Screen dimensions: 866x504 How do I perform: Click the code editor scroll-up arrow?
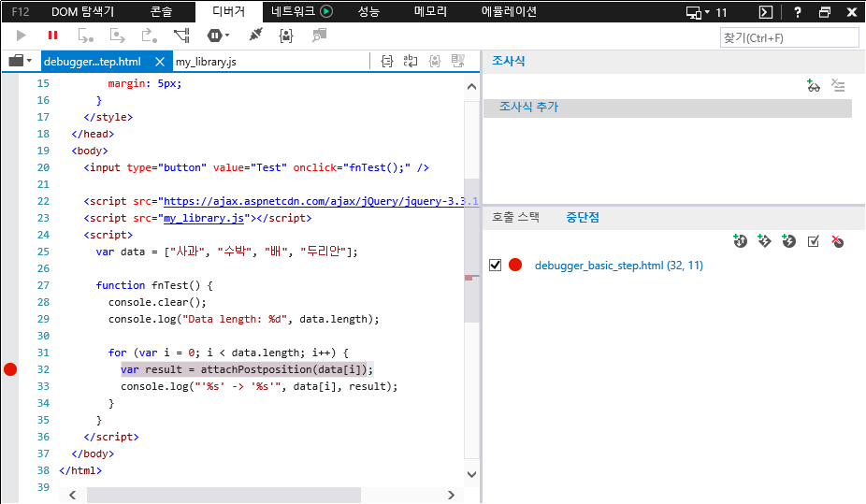pos(471,86)
